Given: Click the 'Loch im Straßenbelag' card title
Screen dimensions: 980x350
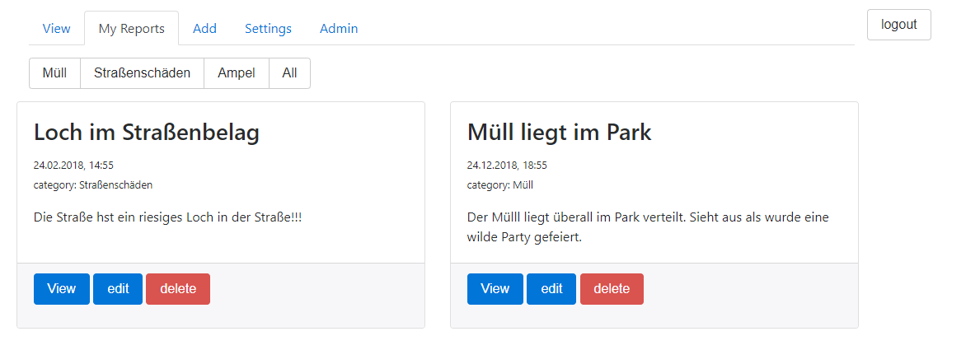Looking at the screenshot, I should click(x=147, y=133).
